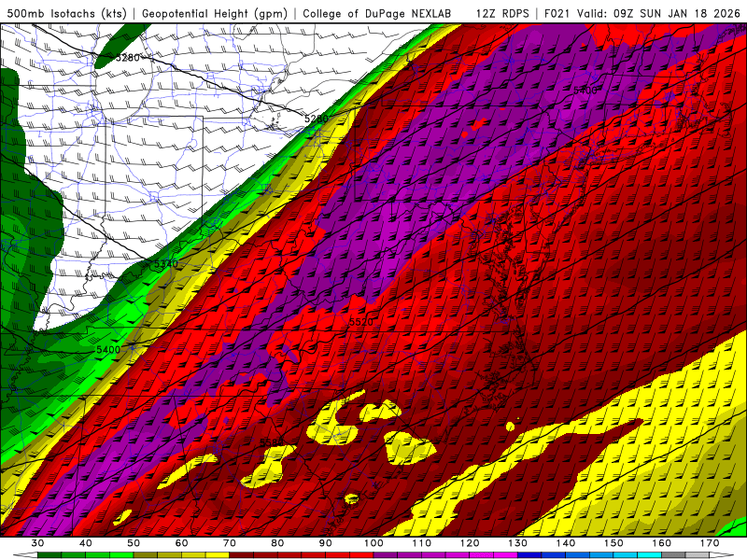Image resolution: width=747 pixels, height=560 pixels.
Task: Click the 70 knot color bar label
Action: 230,543
